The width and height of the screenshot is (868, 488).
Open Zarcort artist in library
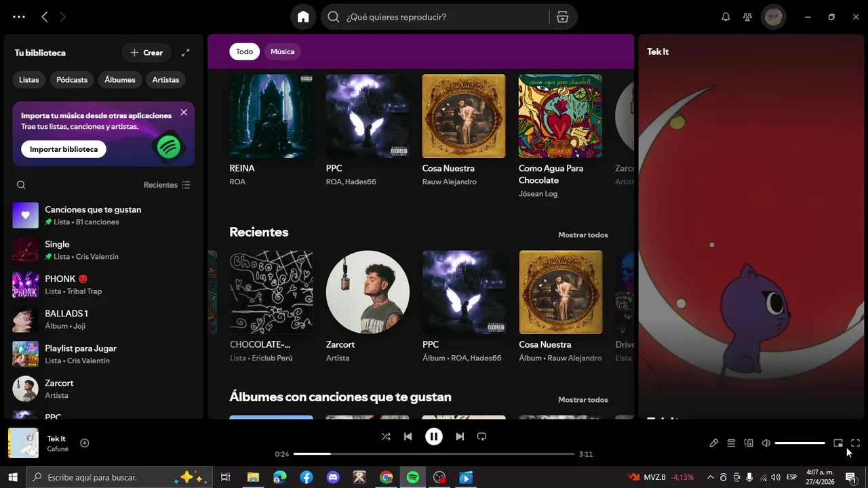pos(104,389)
